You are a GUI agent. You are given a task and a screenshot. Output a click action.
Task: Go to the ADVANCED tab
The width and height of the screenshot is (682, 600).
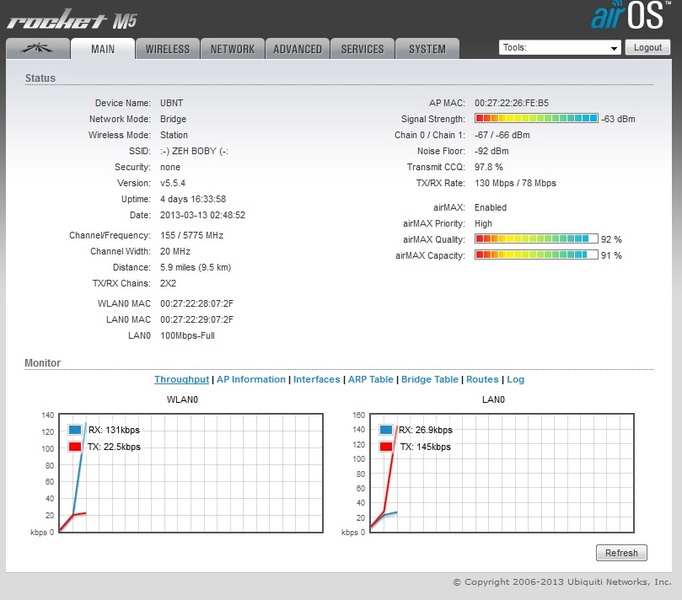(x=298, y=48)
